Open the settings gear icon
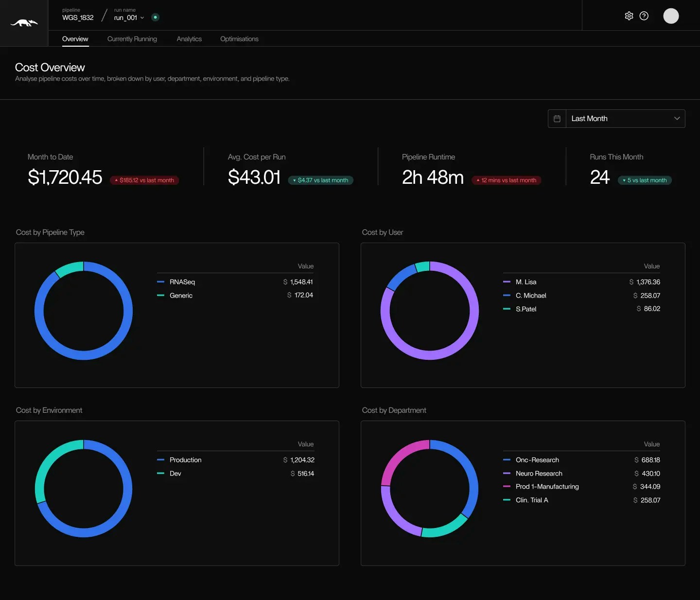 pos(629,16)
